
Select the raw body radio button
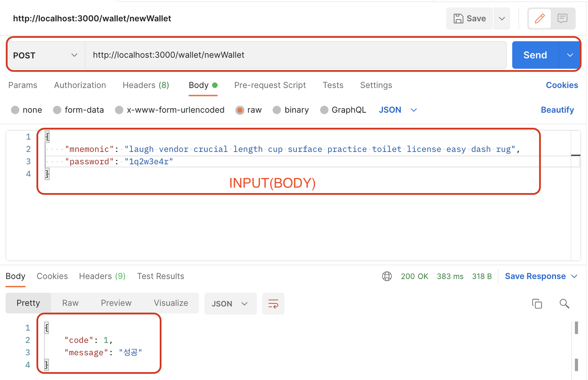tap(240, 110)
